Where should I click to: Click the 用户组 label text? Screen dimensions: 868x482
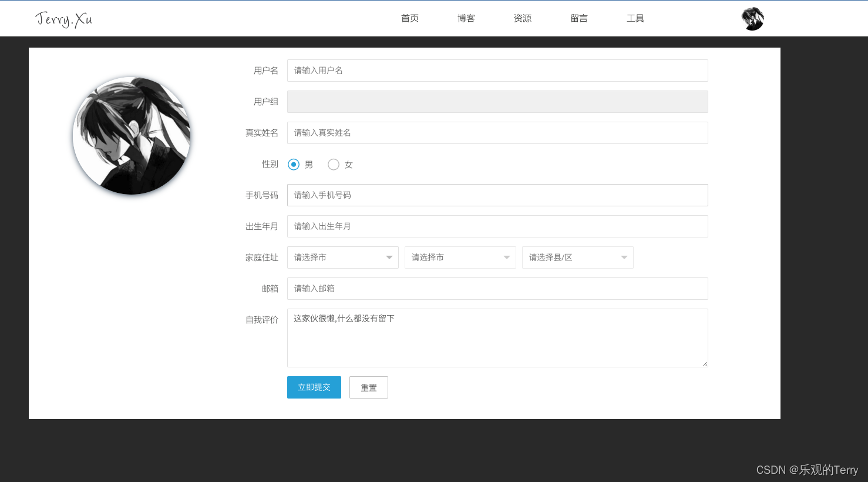click(266, 102)
